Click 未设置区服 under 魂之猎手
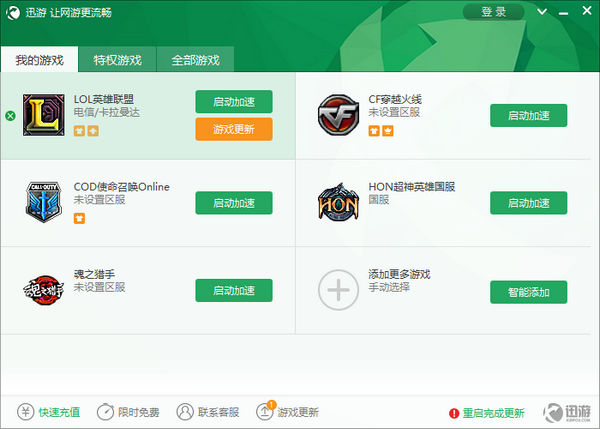 pos(99,287)
